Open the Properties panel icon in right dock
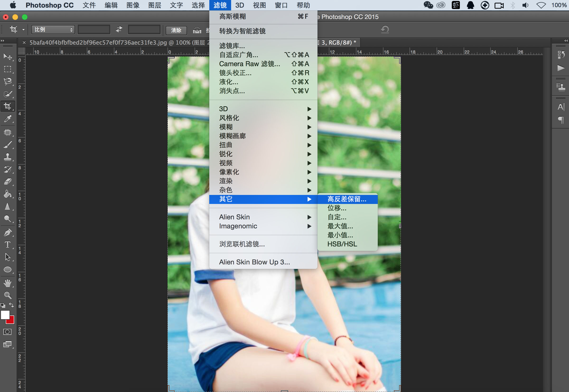This screenshot has width=569, height=392. pyautogui.click(x=561, y=87)
